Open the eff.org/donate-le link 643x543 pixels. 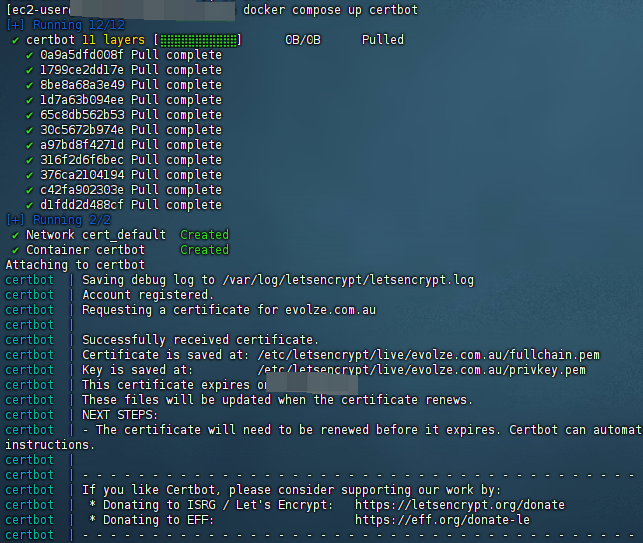(x=442, y=520)
